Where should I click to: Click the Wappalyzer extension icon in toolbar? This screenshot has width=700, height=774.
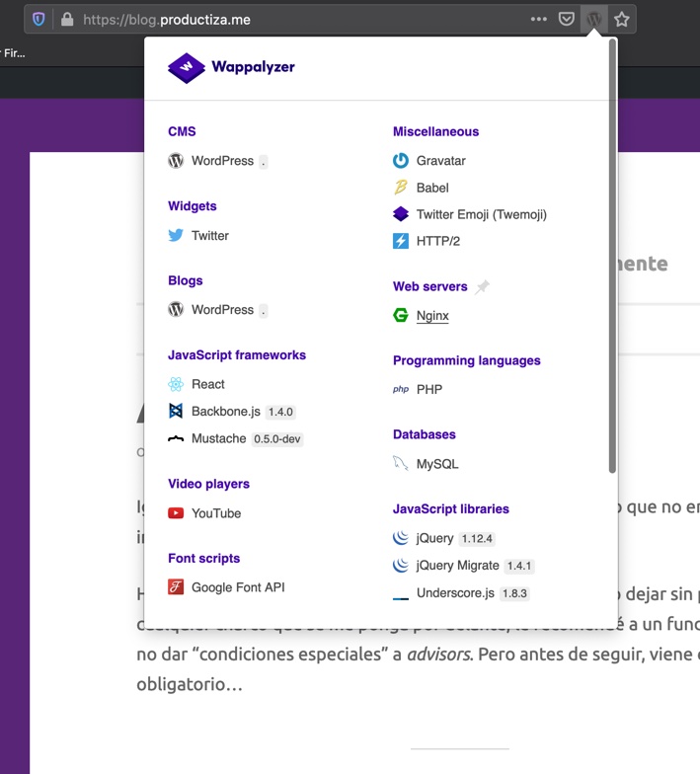(593, 19)
